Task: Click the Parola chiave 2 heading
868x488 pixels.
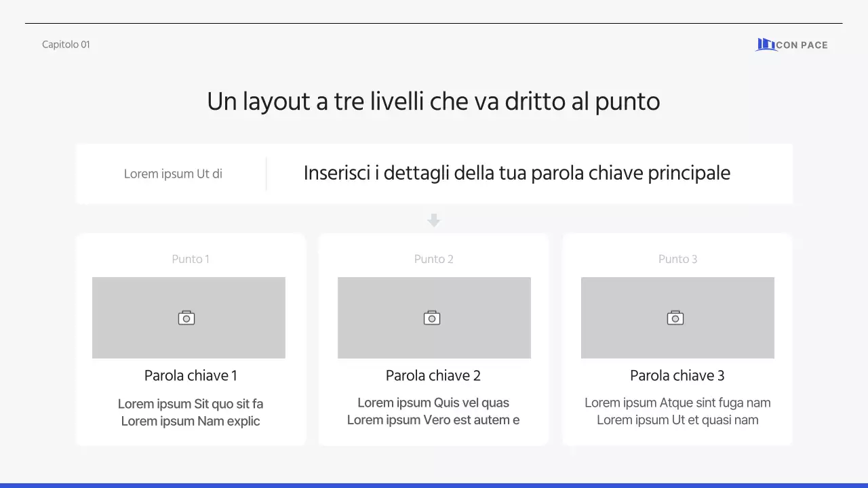Action: point(433,375)
